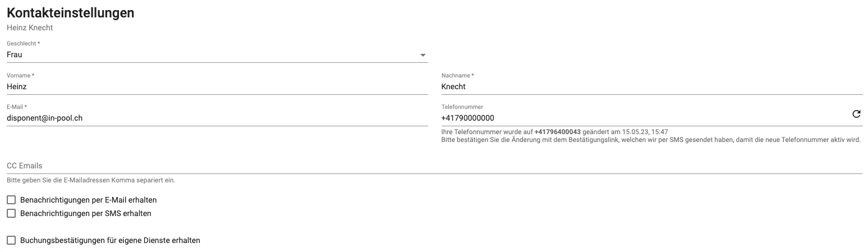868x252 pixels.
Task: Click the E-Mail field with disponent@in-pool.ch
Action: tap(217, 118)
